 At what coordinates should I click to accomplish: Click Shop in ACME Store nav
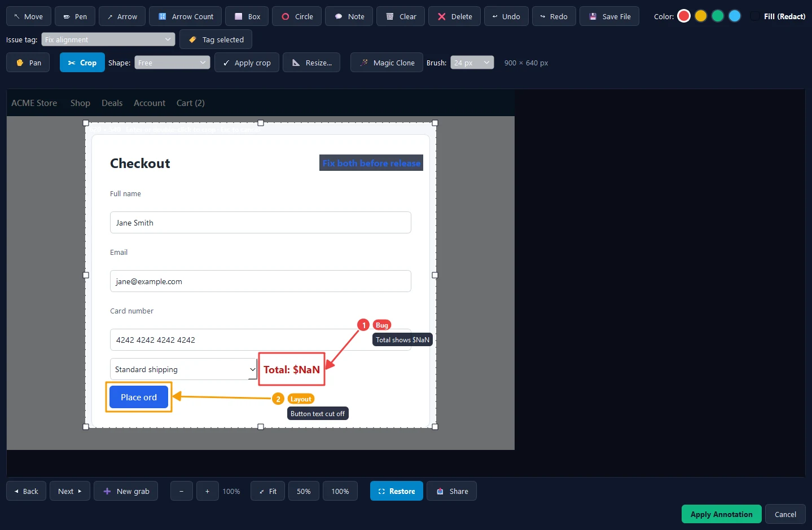pos(80,103)
